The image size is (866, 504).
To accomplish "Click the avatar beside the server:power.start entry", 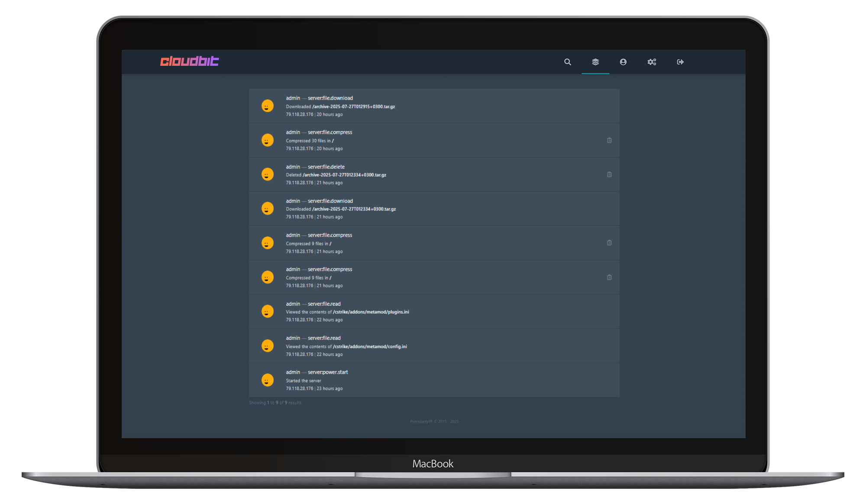I will [x=268, y=380].
